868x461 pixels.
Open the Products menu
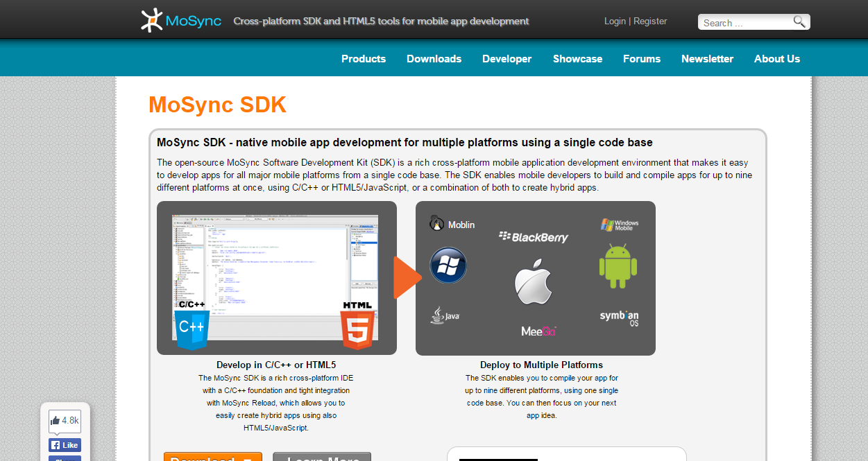click(364, 59)
